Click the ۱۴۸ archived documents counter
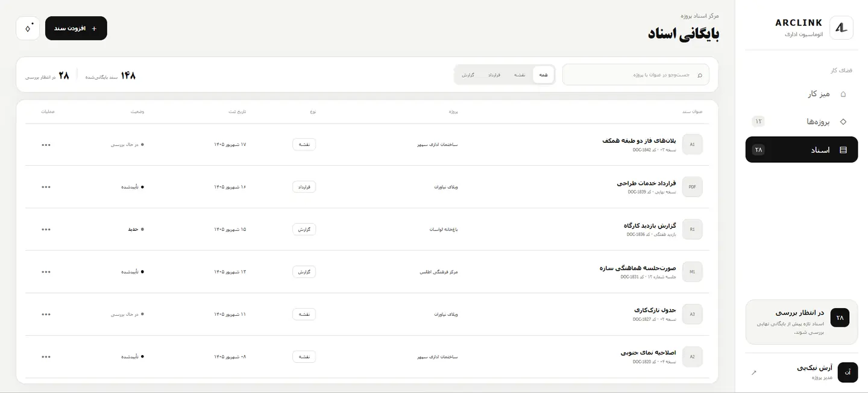 coord(110,75)
